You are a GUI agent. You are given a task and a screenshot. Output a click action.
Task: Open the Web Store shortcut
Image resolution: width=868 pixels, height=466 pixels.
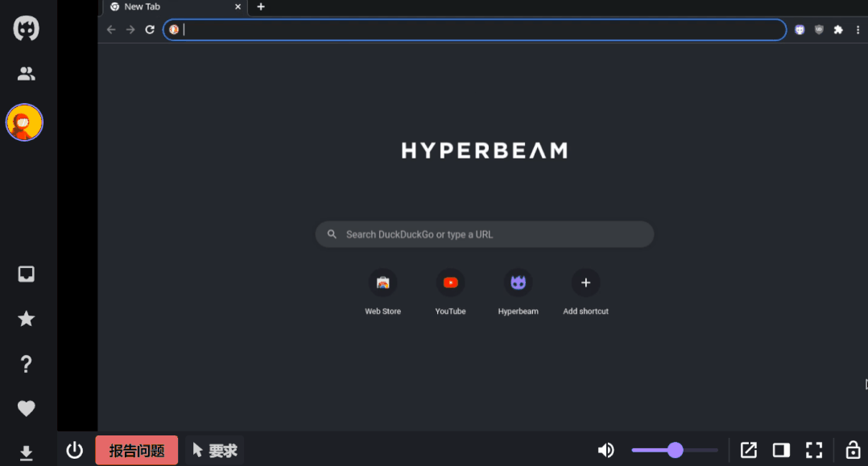[383, 292]
